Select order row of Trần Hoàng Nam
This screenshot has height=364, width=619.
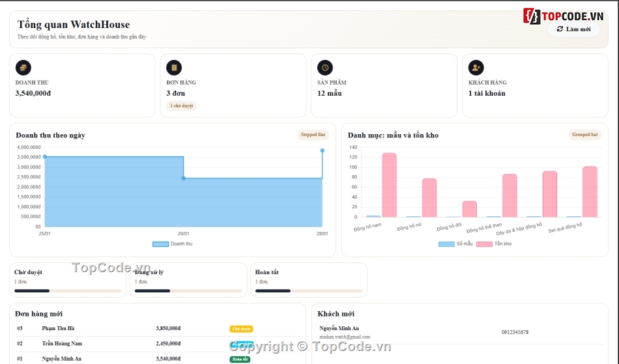tap(158, 344)
